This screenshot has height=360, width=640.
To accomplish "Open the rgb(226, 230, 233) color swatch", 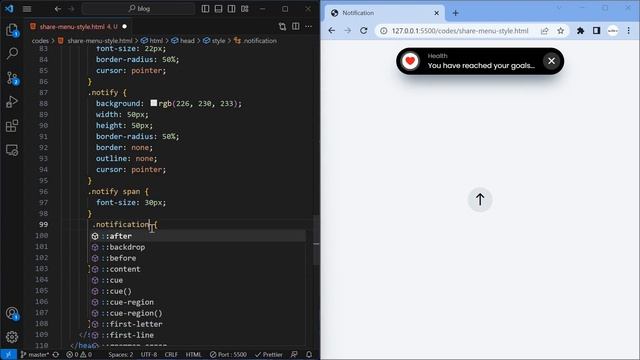I will (153, 103).
